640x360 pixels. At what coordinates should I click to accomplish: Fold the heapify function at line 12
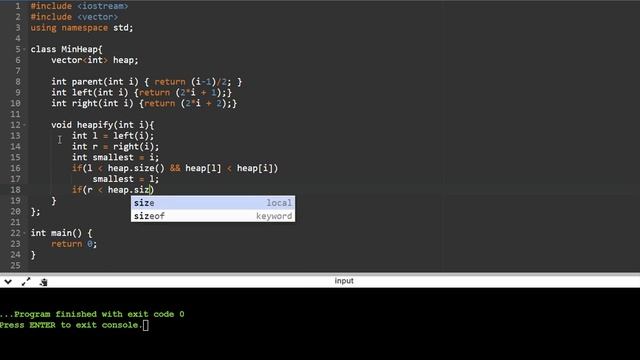coord(24,125)
